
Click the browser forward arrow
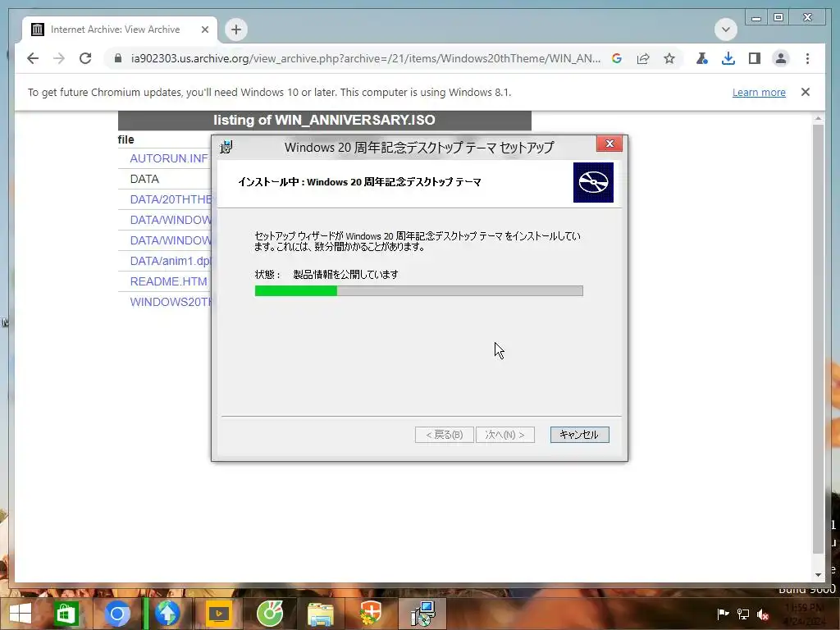59,58
